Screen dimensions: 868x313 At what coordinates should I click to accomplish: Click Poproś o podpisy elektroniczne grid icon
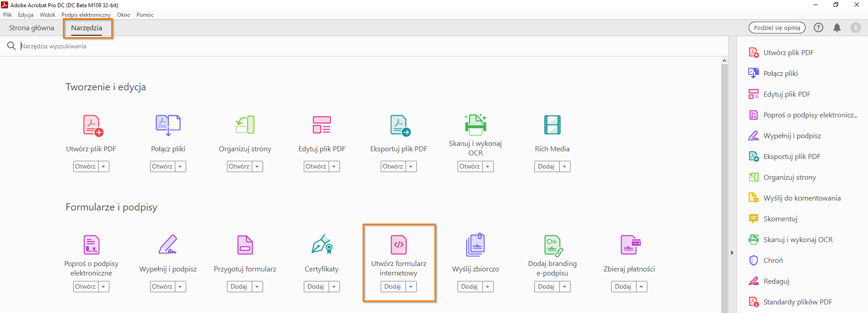coord(91,245)
